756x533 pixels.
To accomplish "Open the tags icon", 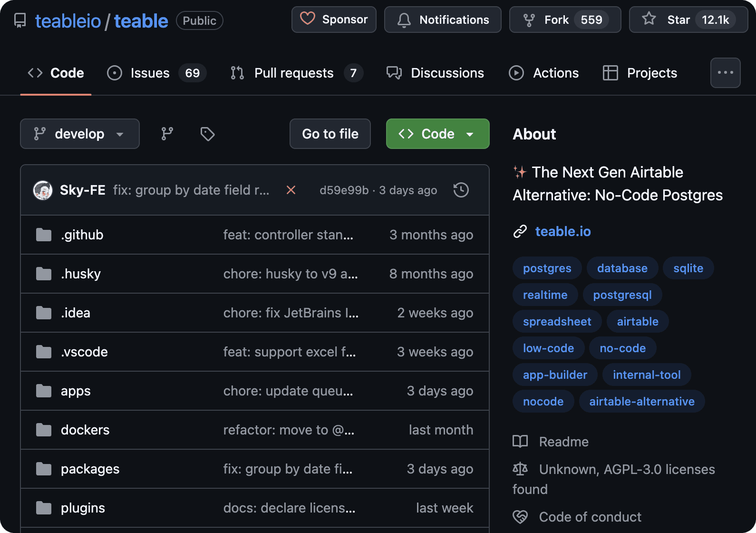I will click(207, 134).
